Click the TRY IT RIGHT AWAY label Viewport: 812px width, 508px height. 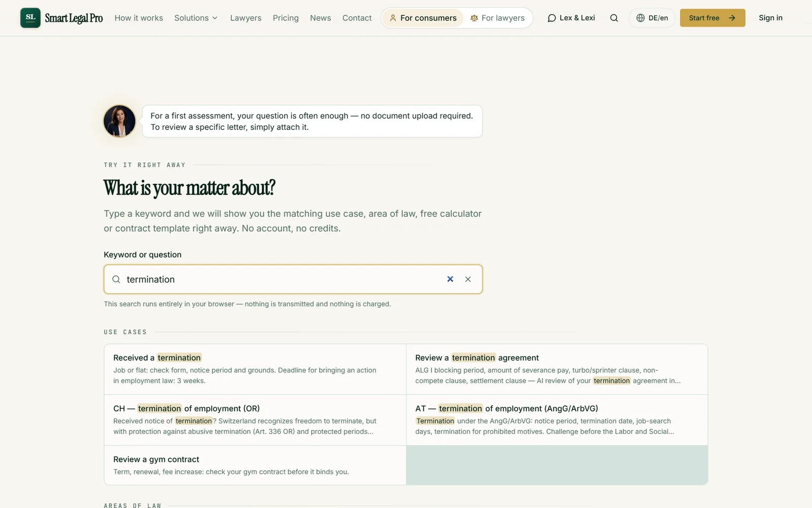145,165
